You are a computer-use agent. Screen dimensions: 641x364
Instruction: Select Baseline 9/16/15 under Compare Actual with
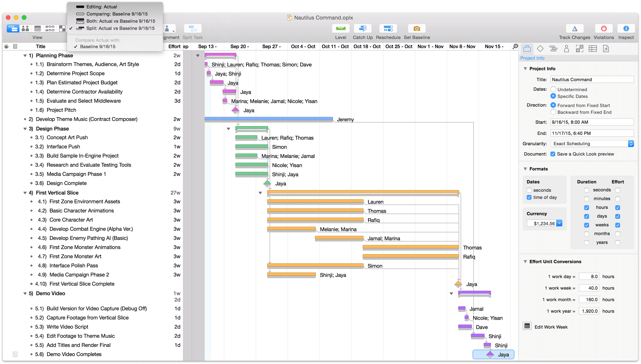115,46
